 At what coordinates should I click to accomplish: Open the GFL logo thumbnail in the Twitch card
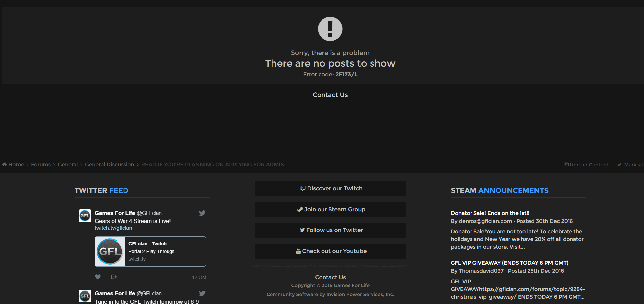click(x=110, y=251)
